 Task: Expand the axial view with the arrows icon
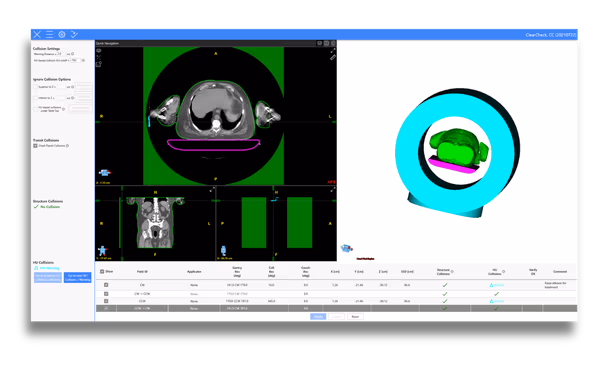[x=333, y=50]
